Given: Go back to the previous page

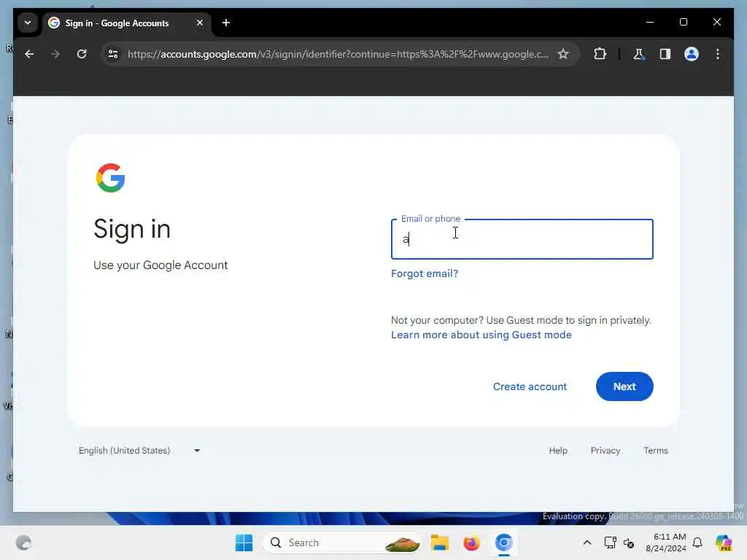Looking at the screenshot, I should click(x=29, y=54).
